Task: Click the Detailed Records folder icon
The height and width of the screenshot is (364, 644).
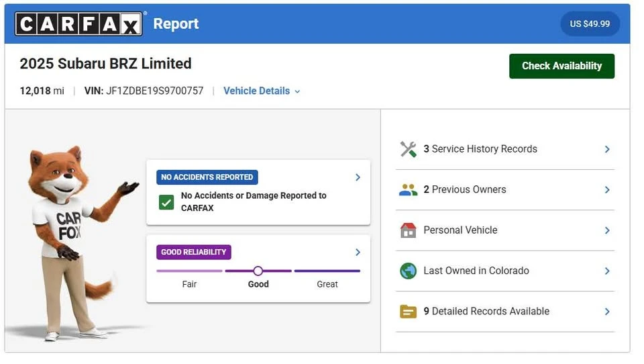Action: click(x=409, y=312)
